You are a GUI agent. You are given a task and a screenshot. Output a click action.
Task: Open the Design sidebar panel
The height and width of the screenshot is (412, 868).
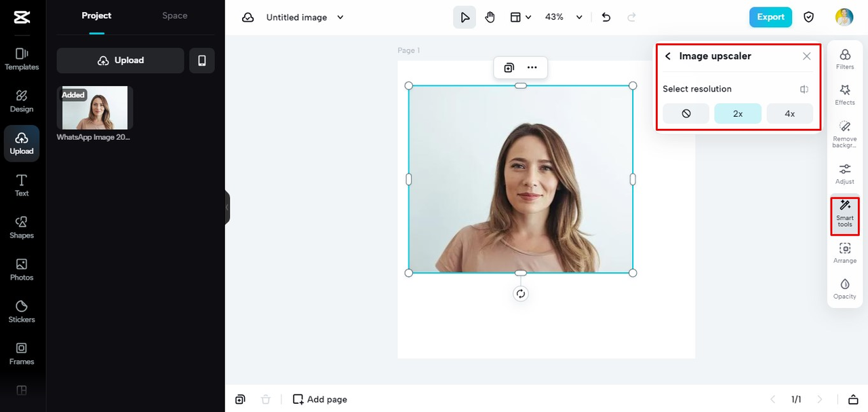point(22,101)
